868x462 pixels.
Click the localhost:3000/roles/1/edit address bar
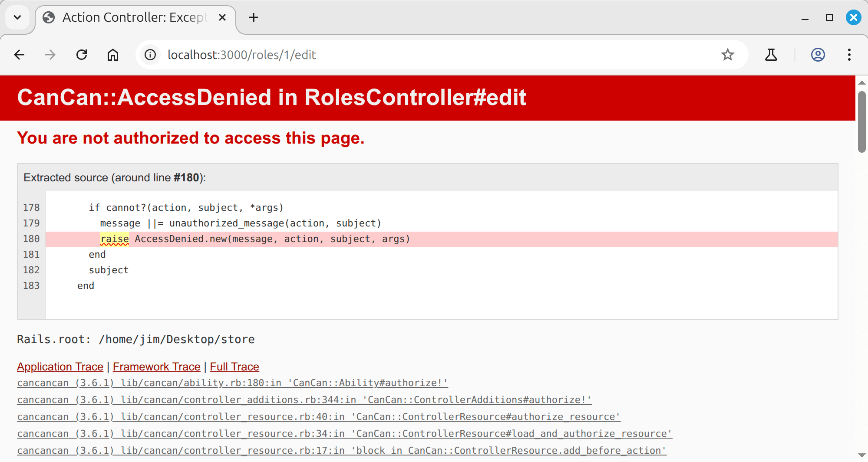coord(441,55)
